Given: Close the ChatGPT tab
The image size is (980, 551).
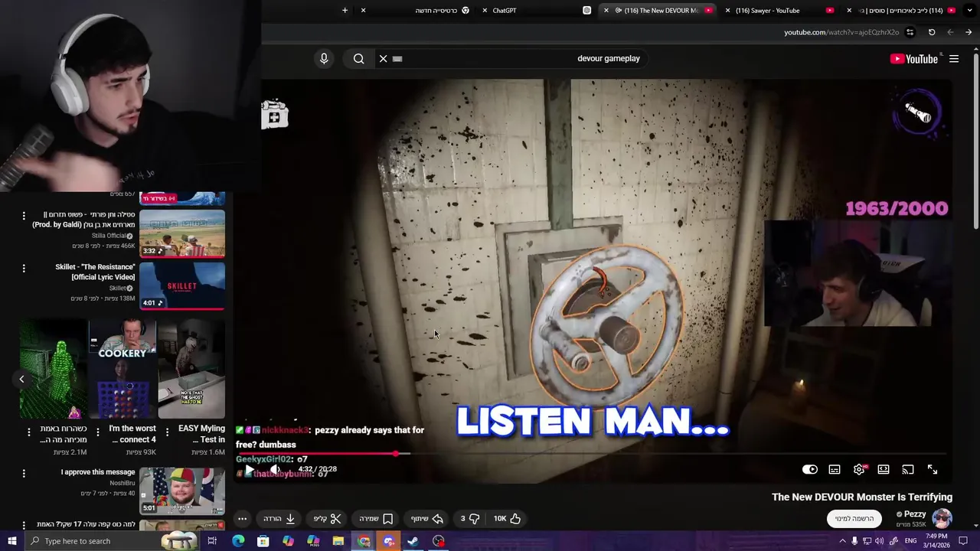Looking at the screenshot, I should point(485,10).
